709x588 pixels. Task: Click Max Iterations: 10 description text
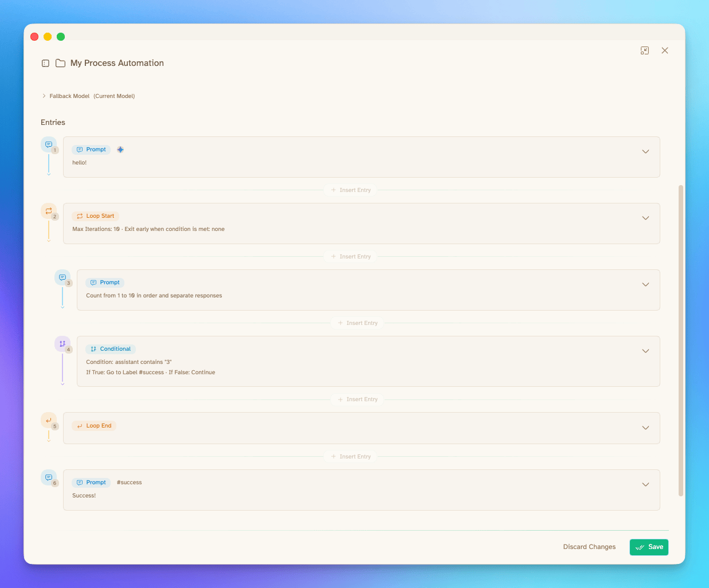point(148,229)
